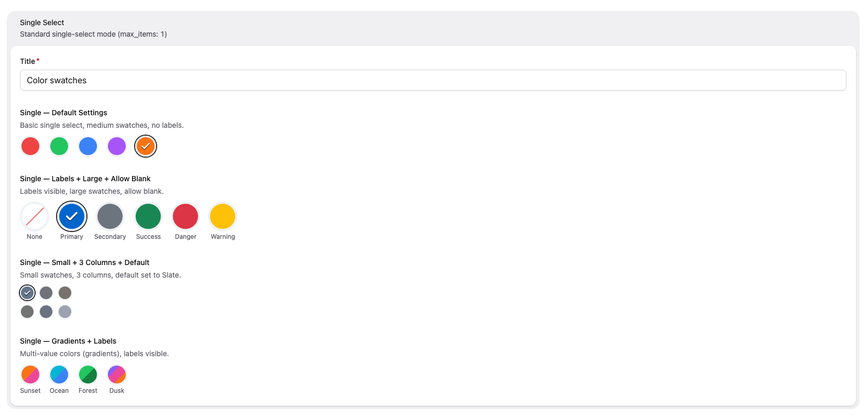The height and width of the screenshot is (418, 868).
Task: Pick the brownish-gray small swatch
Action: pyautogui.click(x=65, y=293)
